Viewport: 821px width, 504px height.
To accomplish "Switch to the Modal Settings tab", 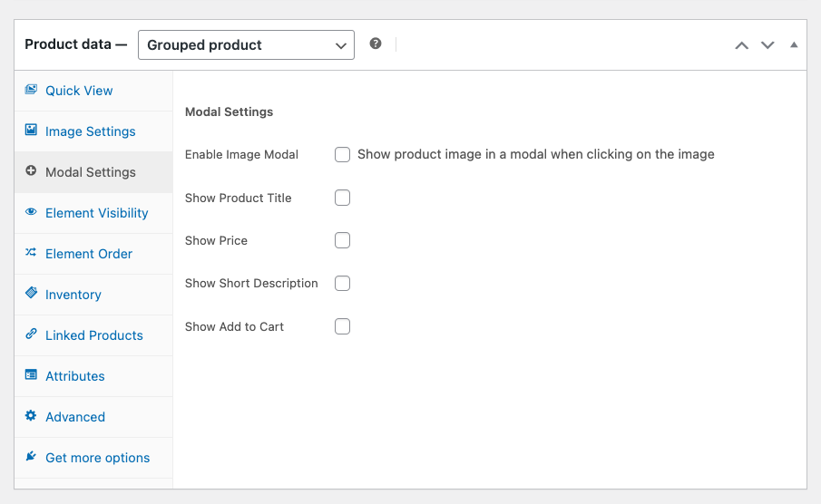I will tap(91, 172).
